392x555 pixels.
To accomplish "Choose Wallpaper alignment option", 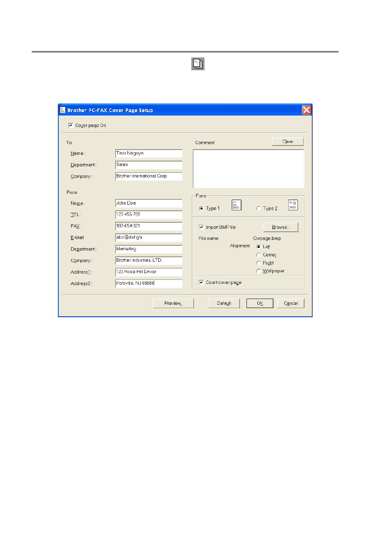I will (x=258, y=271).
